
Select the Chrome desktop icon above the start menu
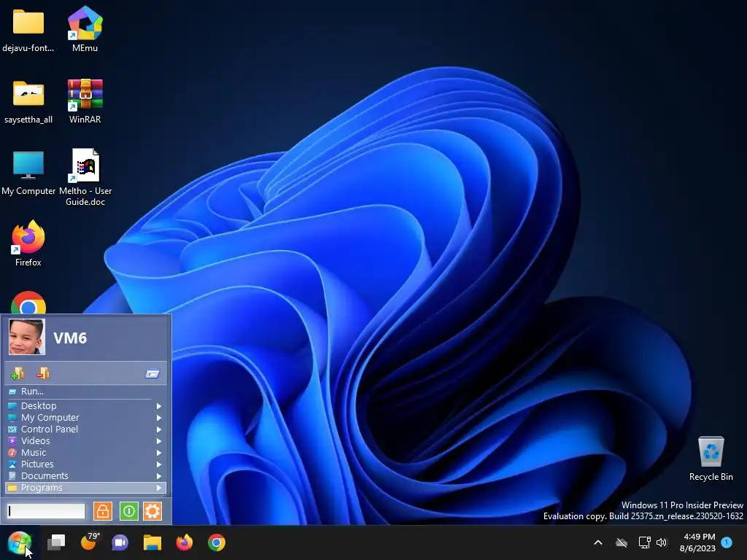point(28,303)
